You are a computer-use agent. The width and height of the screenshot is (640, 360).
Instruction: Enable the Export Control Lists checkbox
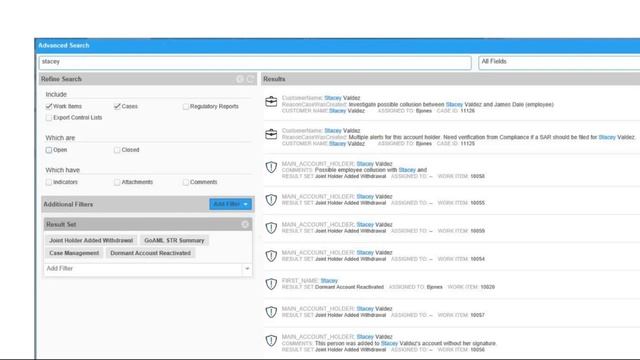49,118
